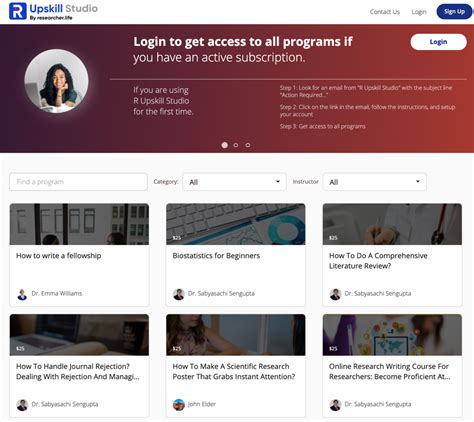Screen dimensions: 474x422
Task: Open the Login link in the header
Action: coord(419,12)
